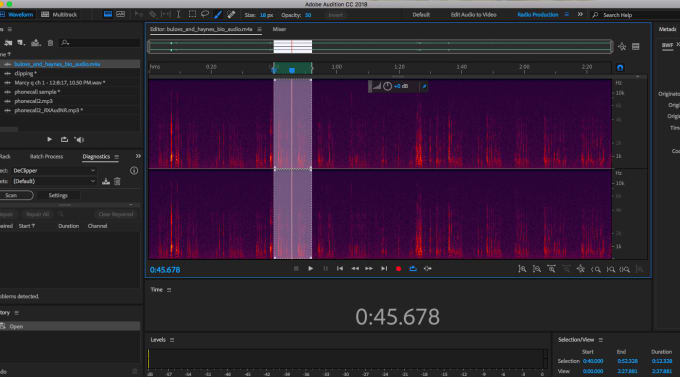Select the Time Selection tool

[x=178, y=14]
